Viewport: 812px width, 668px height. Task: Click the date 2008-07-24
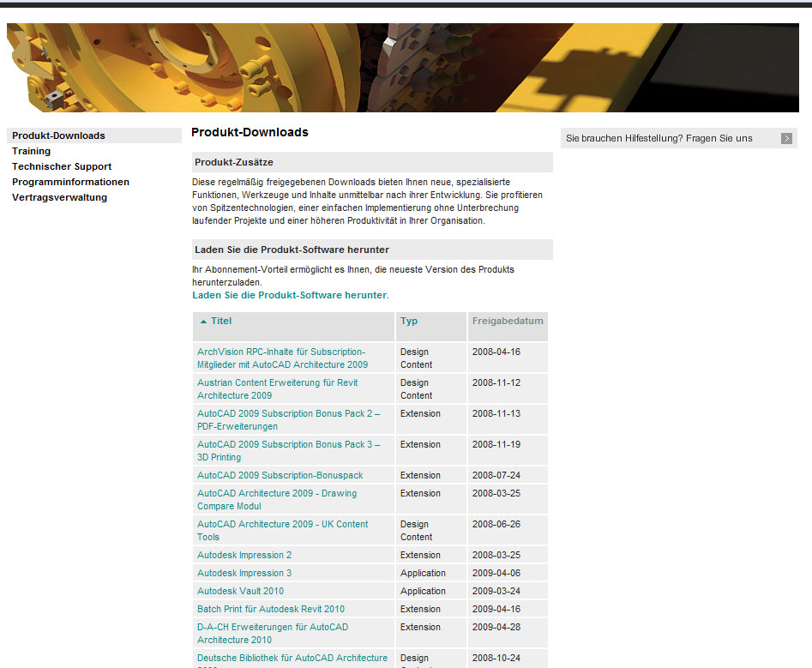pos(496,475)
